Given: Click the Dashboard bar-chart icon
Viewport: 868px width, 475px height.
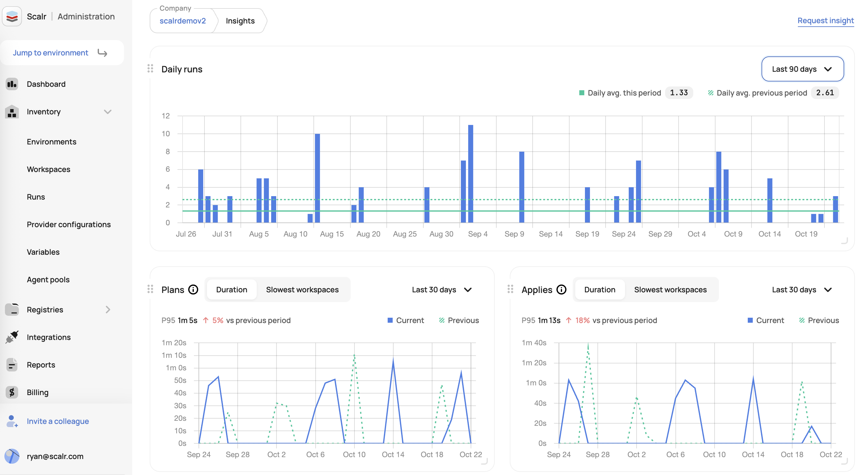Looking at the screenshot, I should (x=12, y=84).
